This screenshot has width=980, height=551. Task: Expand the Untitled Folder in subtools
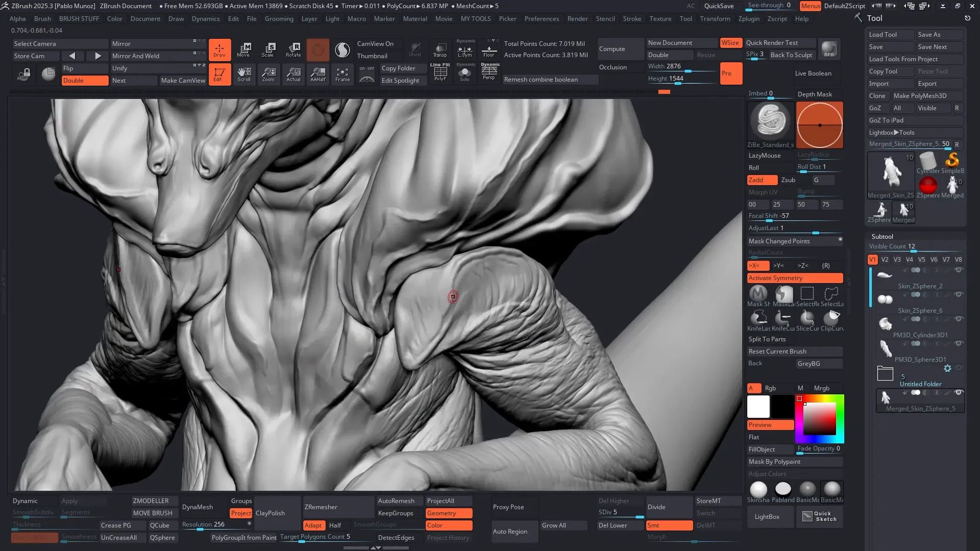click(885, 373)
